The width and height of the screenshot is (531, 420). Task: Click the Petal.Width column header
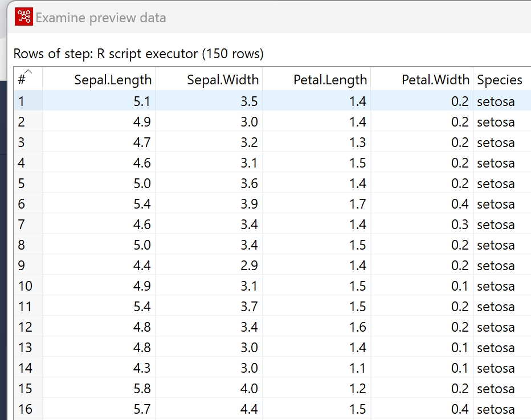click(x=435, y=80)
